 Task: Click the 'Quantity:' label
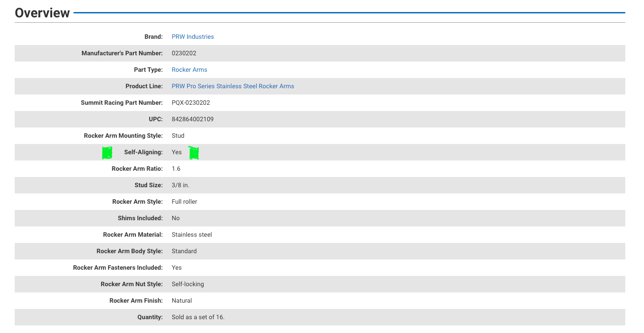(150, 317)
